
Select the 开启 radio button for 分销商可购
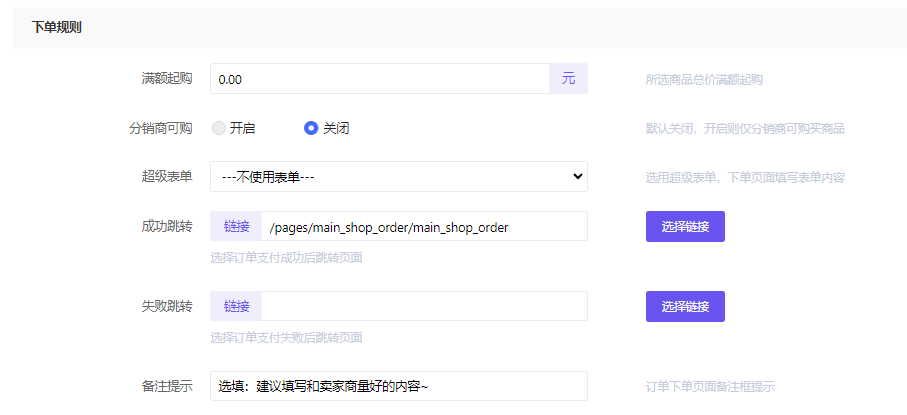(218, 128)
